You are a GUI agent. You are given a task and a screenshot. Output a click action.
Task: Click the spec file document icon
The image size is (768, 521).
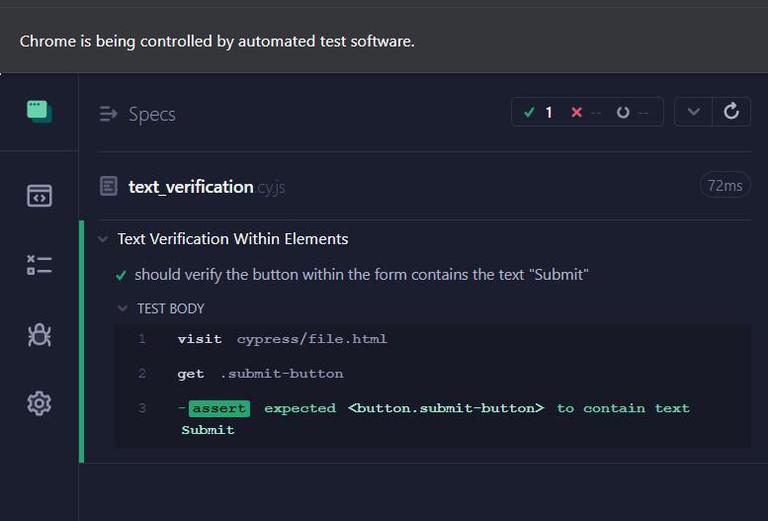coord(109,186)
